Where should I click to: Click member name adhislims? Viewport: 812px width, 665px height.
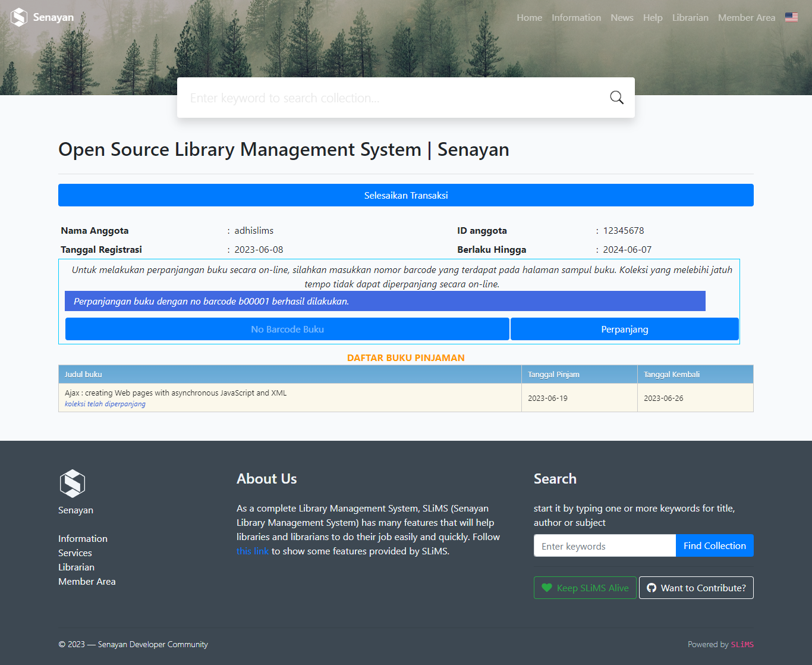click(x=254, y=231)
